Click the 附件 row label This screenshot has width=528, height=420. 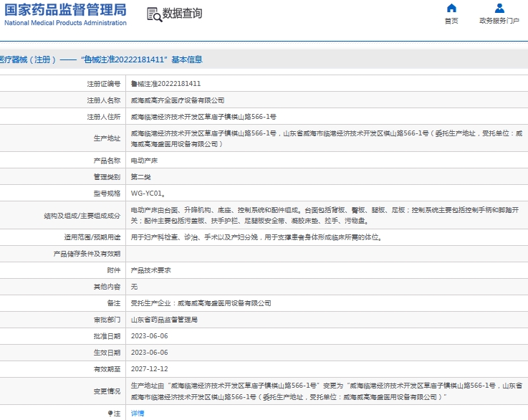coord(114,270)
